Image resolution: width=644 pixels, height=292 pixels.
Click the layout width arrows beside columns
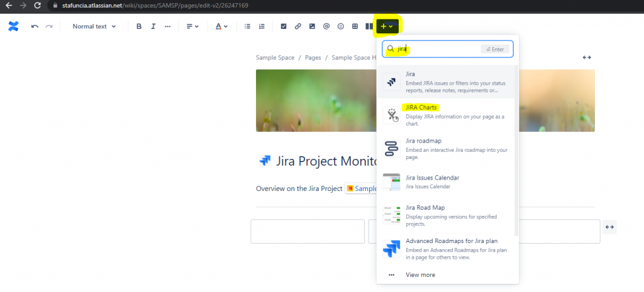(x=609, y=227)
